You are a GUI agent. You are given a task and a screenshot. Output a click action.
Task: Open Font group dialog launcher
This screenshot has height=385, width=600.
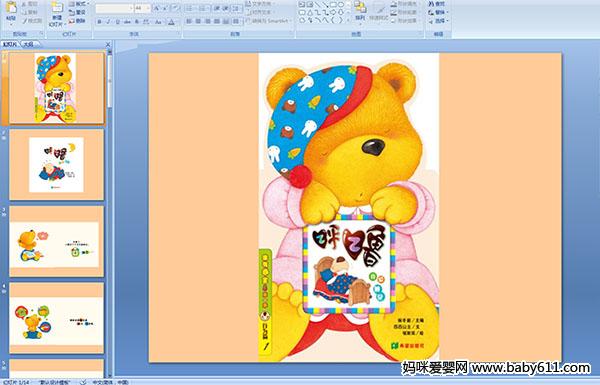coord(178,34)
